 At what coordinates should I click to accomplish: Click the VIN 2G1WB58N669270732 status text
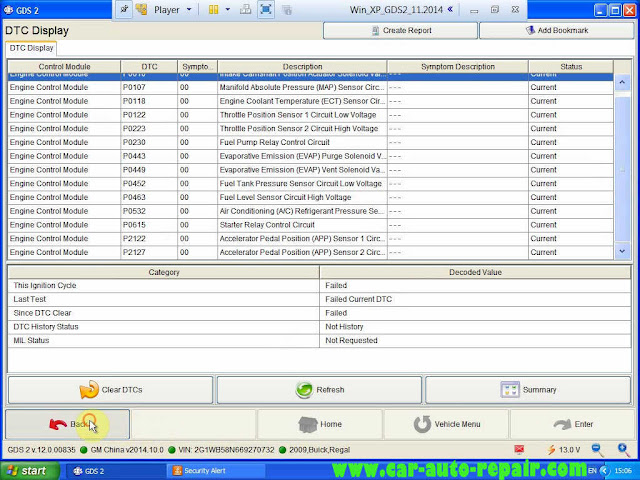point(227,450)
